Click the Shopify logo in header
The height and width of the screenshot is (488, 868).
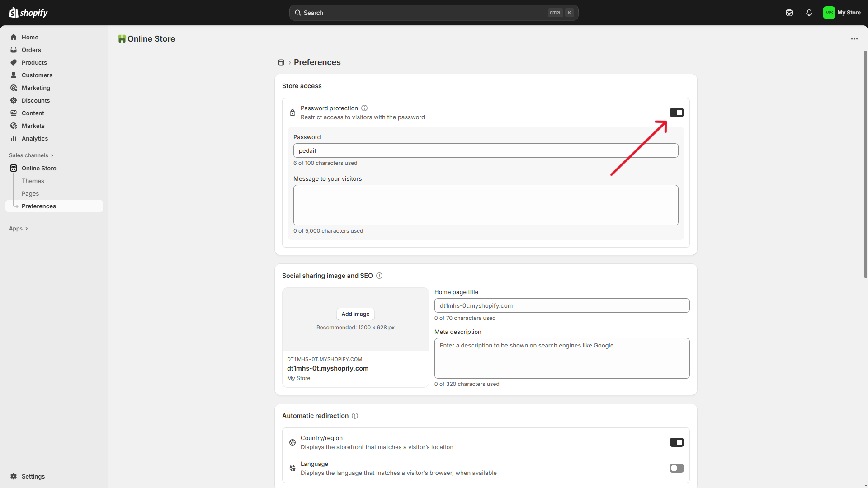28,13
